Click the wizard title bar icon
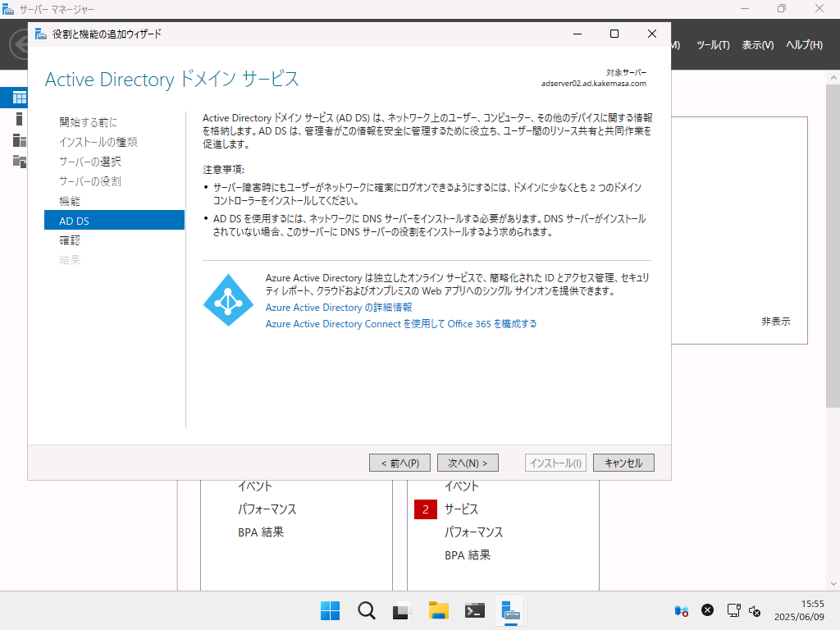 (41, 34)
